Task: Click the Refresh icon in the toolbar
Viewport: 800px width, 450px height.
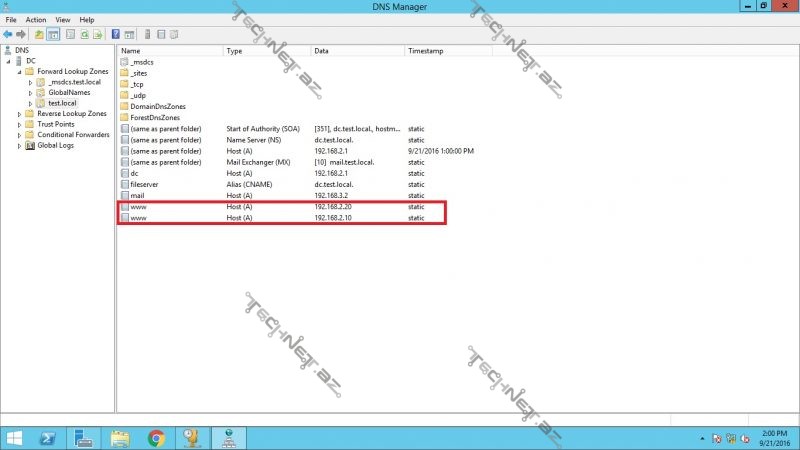Action: [85, 34]
